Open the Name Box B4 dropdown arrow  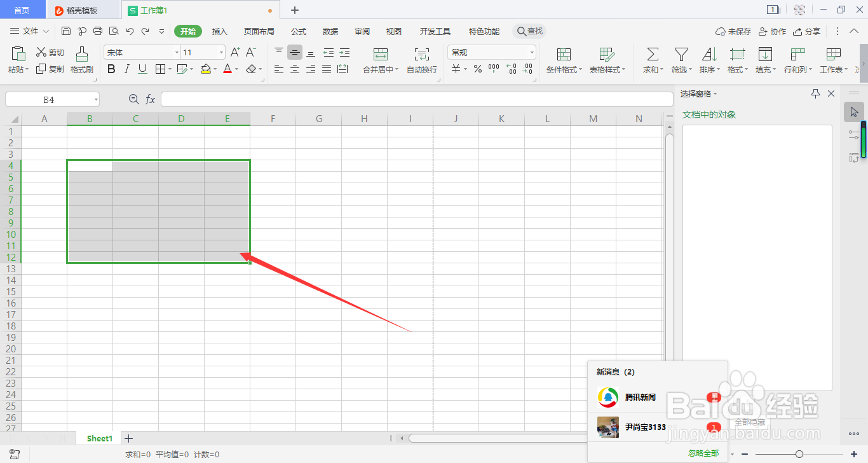pos(96,100)
